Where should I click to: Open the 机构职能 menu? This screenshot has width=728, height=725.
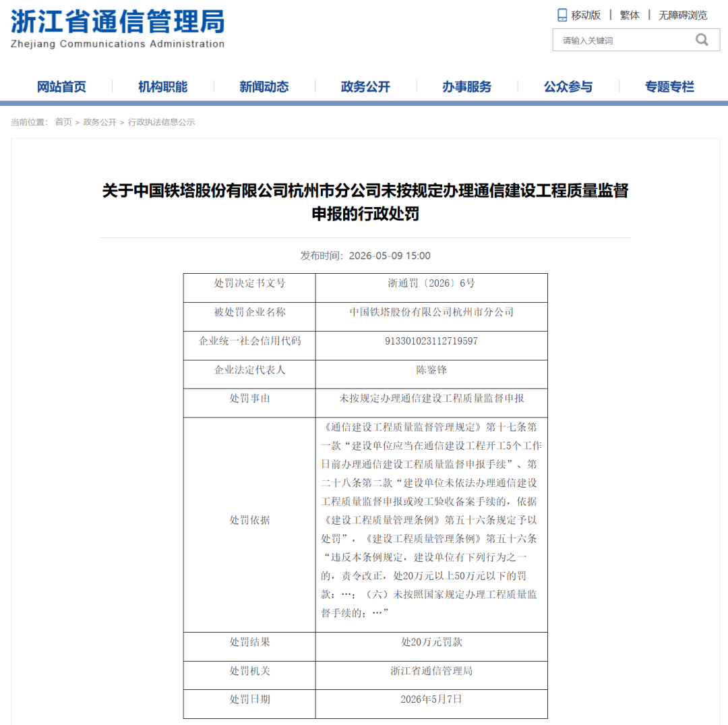point(162,86)
